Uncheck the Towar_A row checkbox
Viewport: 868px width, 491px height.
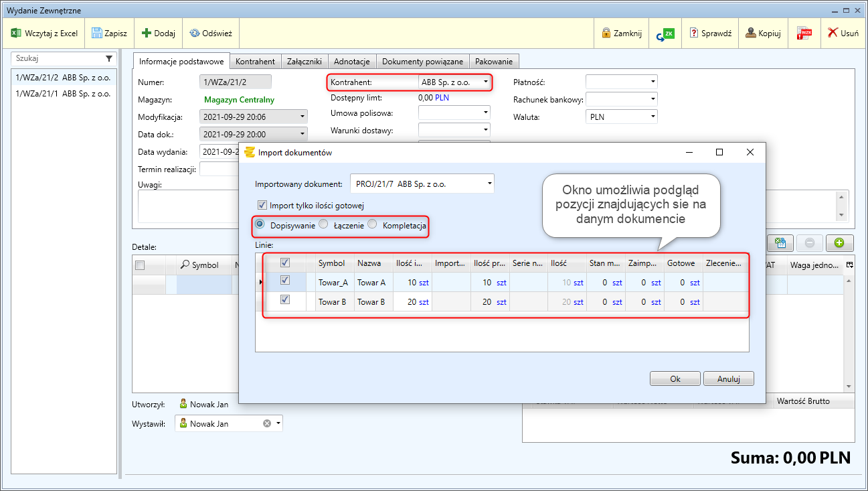pyautogui.click(x=285, y=281)
